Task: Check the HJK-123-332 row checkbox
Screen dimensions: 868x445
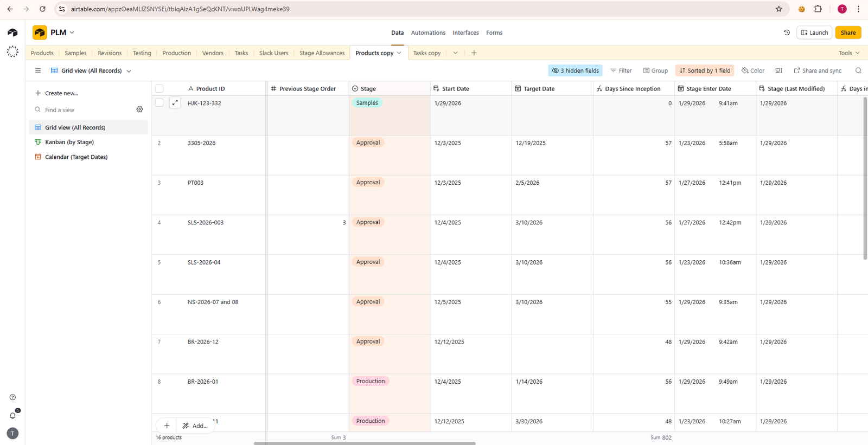Action: pos(159,102)
